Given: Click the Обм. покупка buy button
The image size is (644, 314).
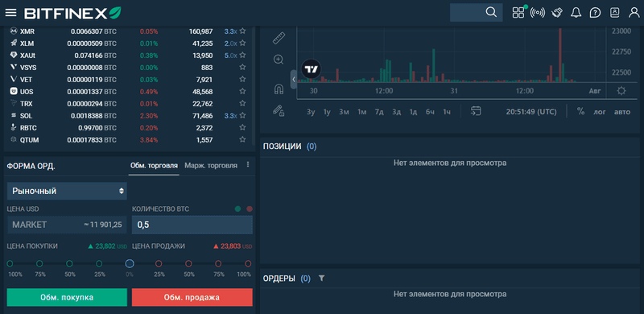Looking at the screenshot, I should tap(67, 297).
